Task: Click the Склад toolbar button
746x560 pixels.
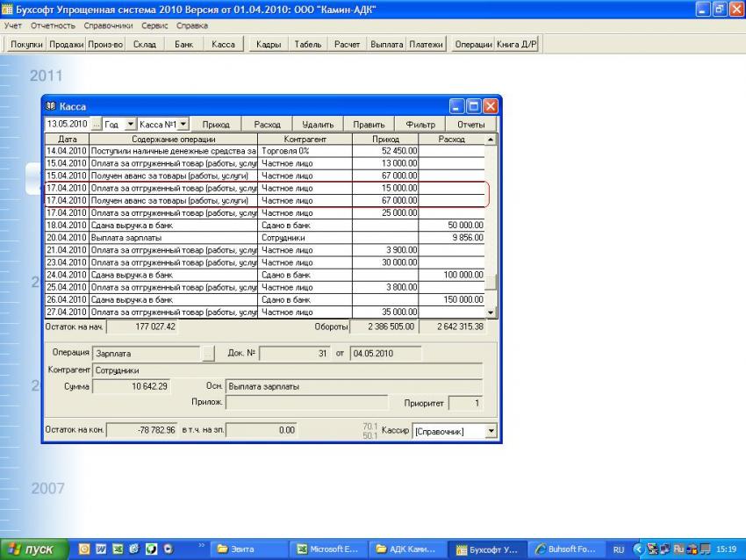Action: [144, 44]
